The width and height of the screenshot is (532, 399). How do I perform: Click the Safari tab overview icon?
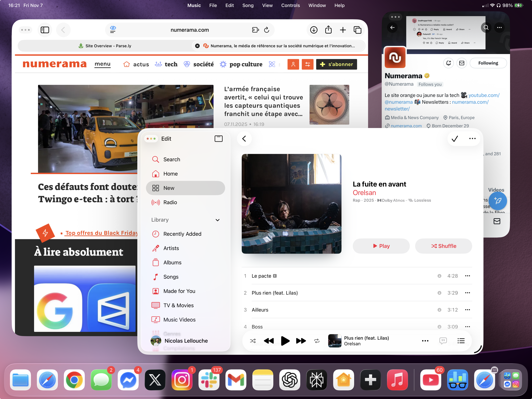357,30
